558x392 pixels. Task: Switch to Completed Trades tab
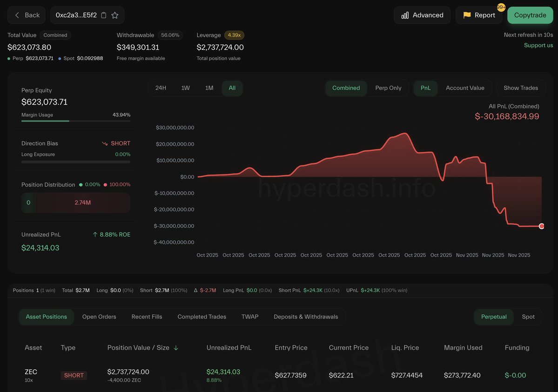pyautogui.click(x=202, y=317)
